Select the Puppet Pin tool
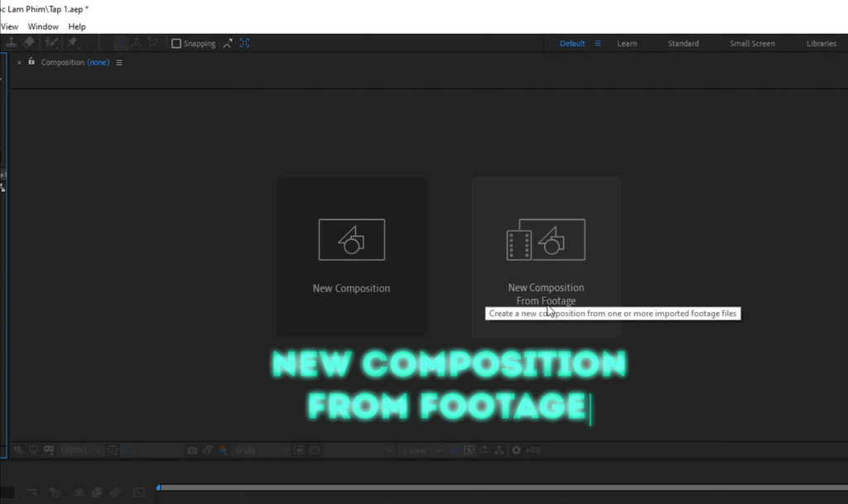The image size is (848, 504). point(72,43)
